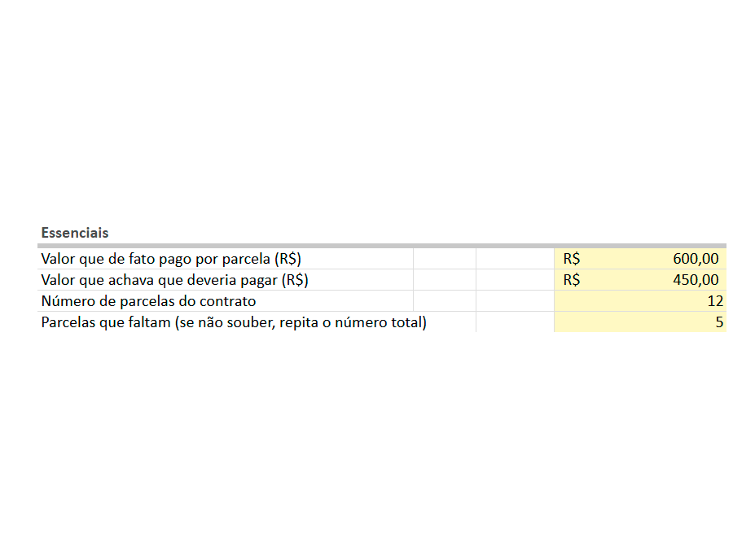The height and width of the screenshot is (560, 755).
Task: Select the blank cell right after 'por parcela (R$)' label
Action: [x=444, y=260]
